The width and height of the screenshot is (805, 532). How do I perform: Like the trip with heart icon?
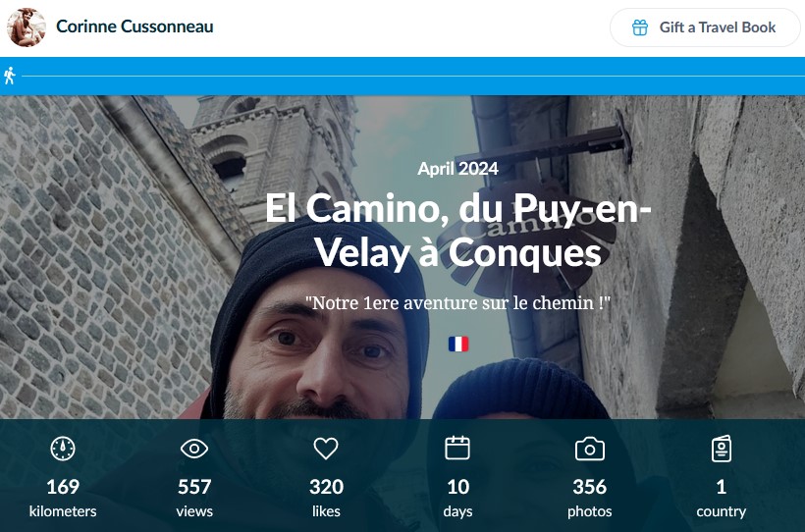click(x=326, y=449)
